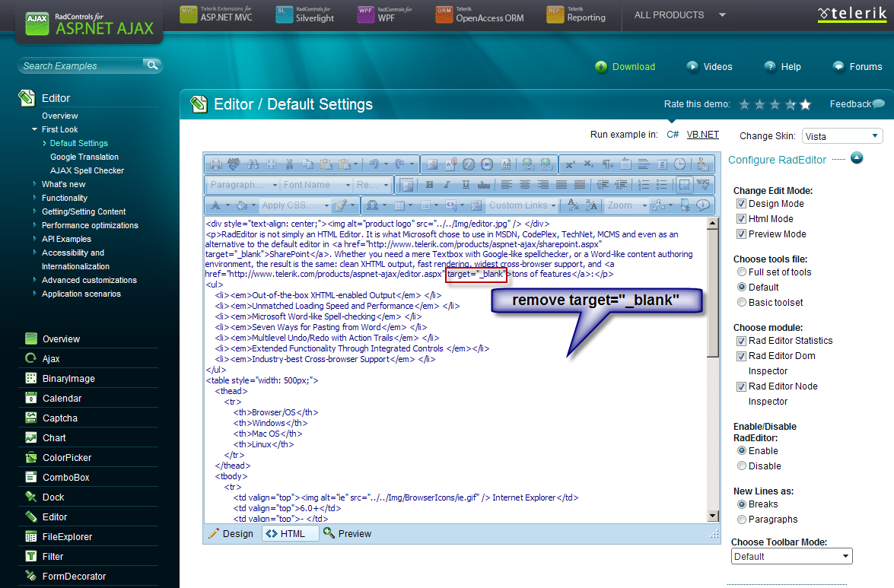The height and width of the screenshot is (588, 894).
Task: Open Chart in the controls sidebar
Action: [x=54, y=437]
